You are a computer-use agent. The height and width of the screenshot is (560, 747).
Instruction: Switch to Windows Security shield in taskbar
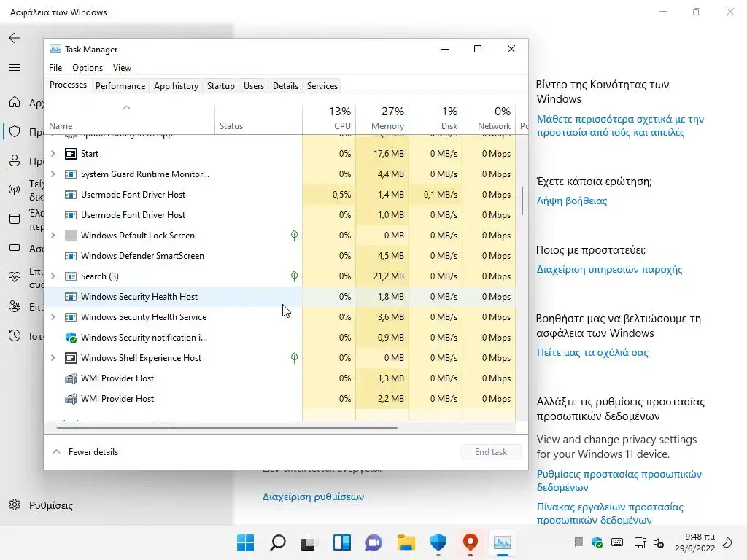(x=438, y=542)
